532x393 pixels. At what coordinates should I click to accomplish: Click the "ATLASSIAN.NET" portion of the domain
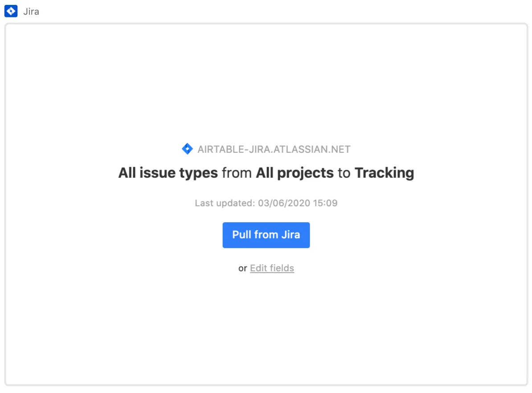click(312, 150)
